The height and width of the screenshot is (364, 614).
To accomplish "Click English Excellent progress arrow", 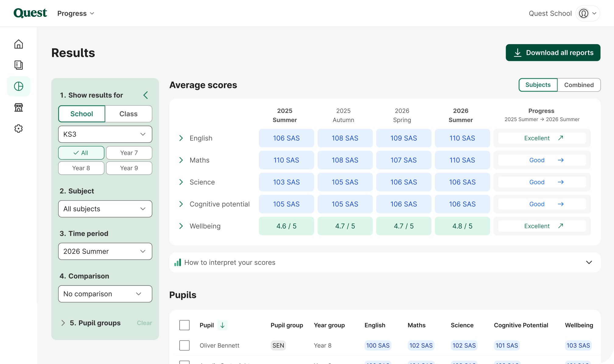I will point(561,138).
